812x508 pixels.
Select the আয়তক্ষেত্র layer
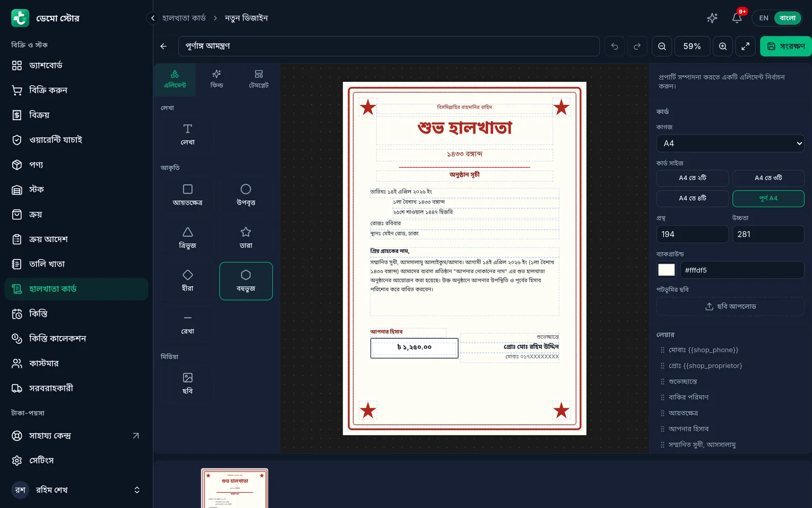click(x=730, y=413)
